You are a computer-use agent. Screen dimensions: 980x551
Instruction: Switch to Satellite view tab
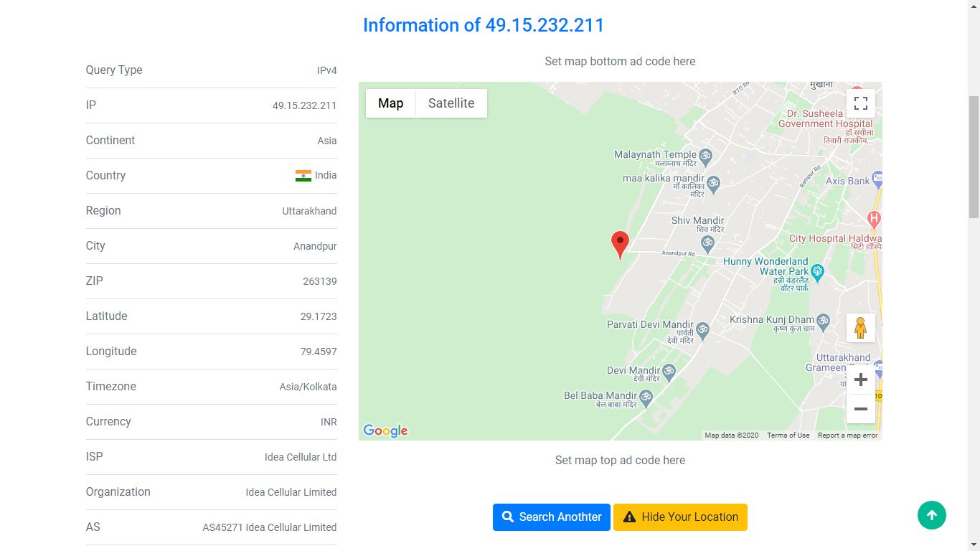(x=451, y=103)
